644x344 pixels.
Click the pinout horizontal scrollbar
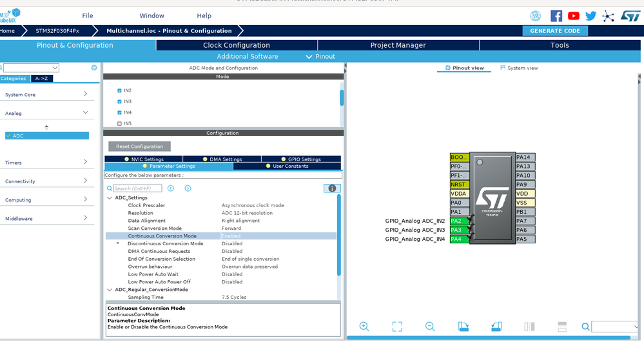489,338
